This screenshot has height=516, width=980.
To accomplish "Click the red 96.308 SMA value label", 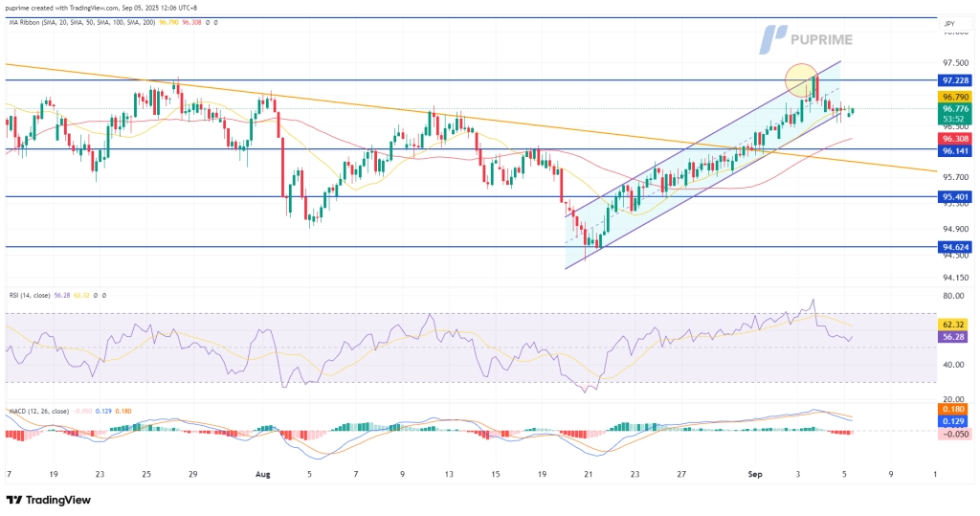I will [x=956, y=139].
